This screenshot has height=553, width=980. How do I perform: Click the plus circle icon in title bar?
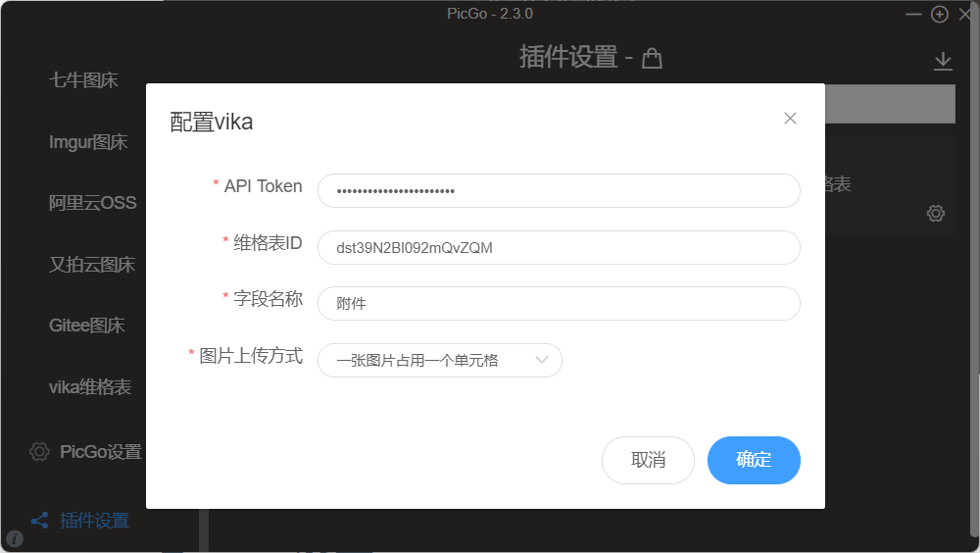(x=940, y=14)
